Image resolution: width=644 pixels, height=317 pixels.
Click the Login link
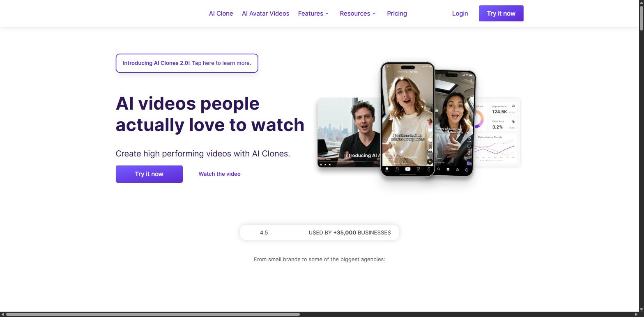click(460, 14)
